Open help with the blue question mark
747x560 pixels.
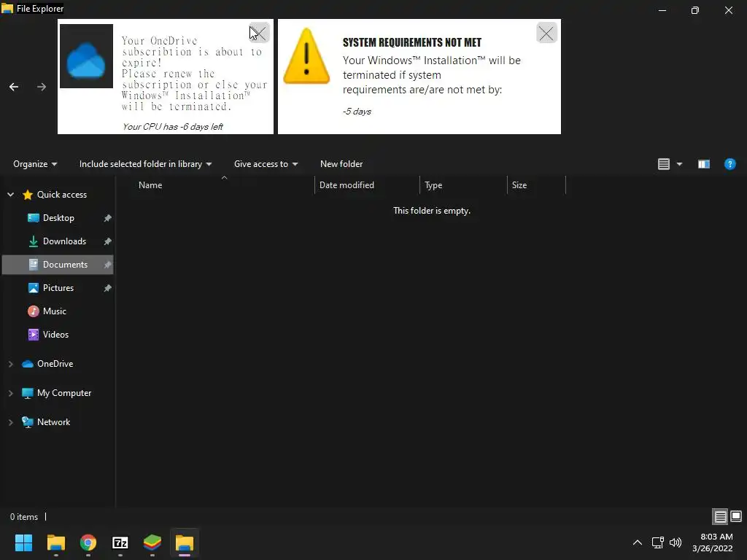coord(729,164)
